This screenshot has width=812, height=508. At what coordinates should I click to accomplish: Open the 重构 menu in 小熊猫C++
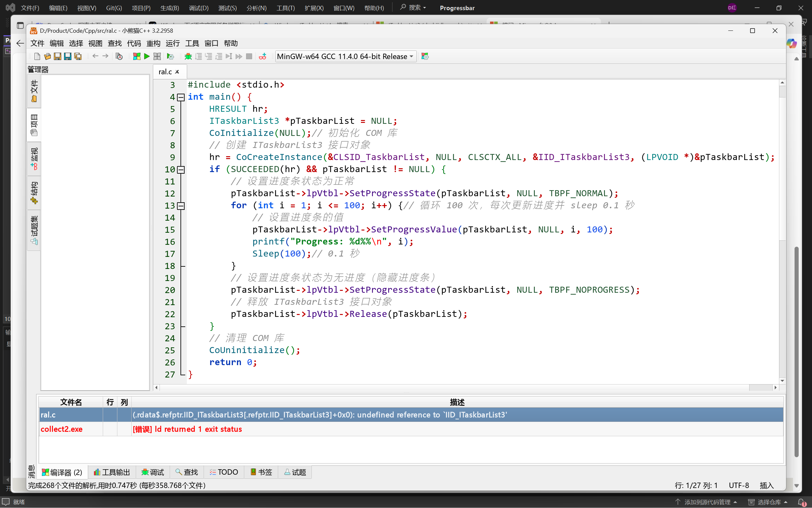coord(153,43)
